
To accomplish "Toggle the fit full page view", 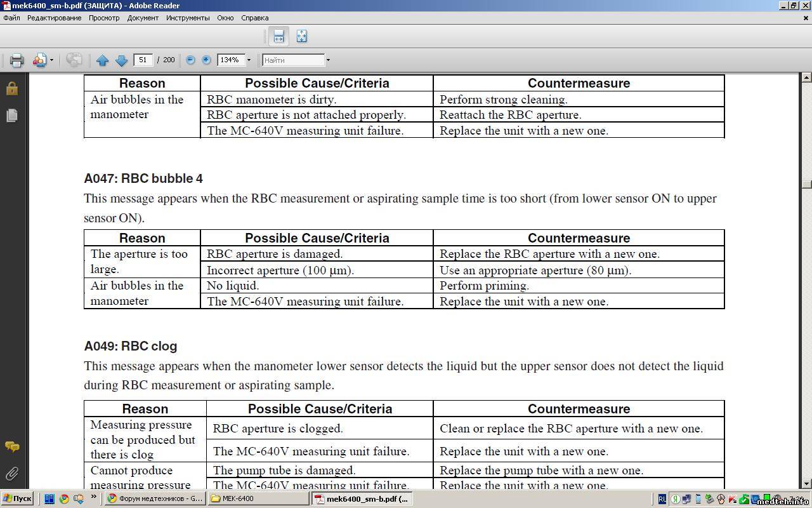I will pos(301,36).
